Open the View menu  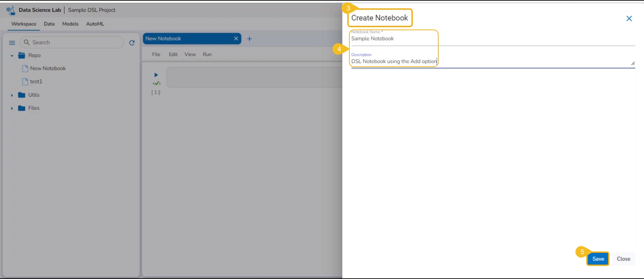(x=190, y=54)
